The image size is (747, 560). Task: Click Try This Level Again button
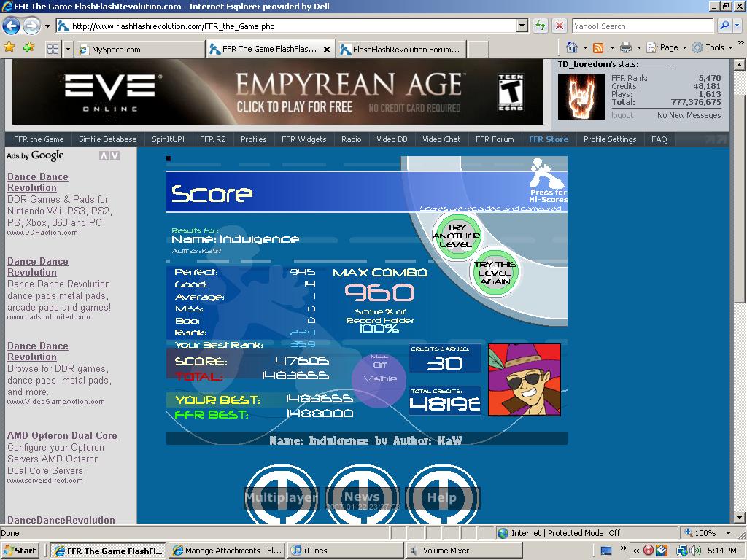point(495,273)
